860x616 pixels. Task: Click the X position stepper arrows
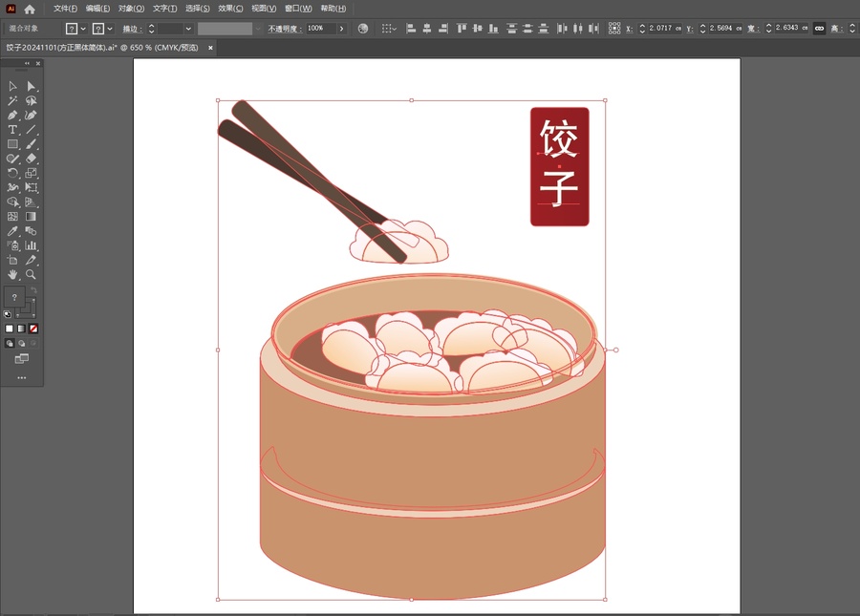[642, 29]
